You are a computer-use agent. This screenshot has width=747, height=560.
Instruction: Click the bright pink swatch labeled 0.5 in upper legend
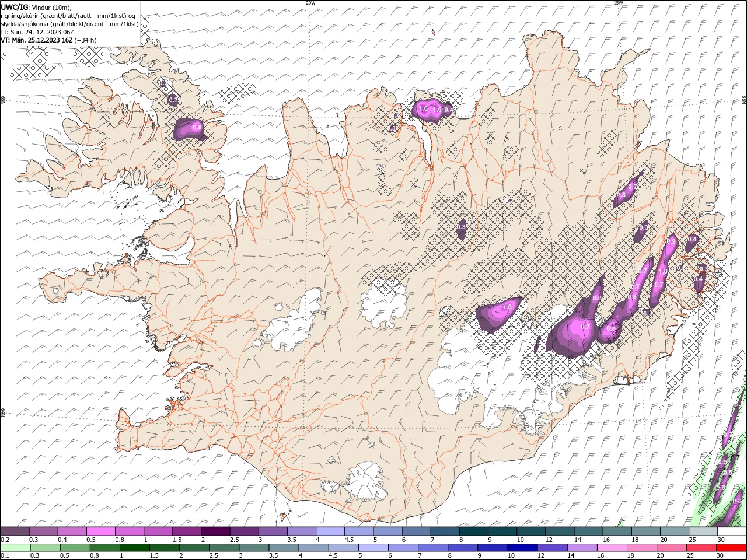pos(101,531)
